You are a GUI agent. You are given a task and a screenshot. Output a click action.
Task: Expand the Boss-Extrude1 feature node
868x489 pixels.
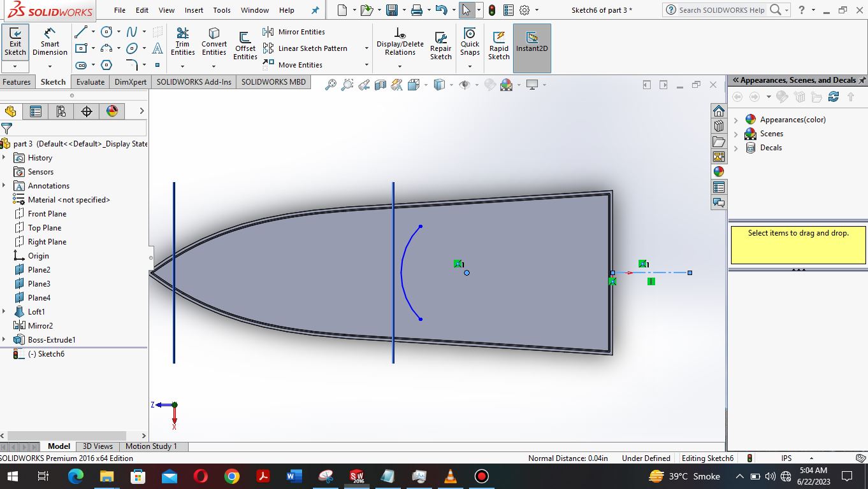click(4, 339)
